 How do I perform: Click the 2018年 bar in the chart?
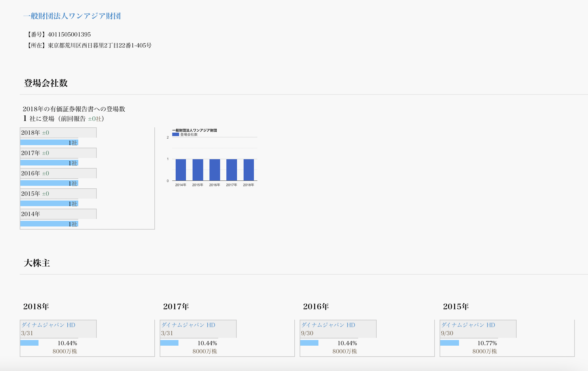coord(249,170)
